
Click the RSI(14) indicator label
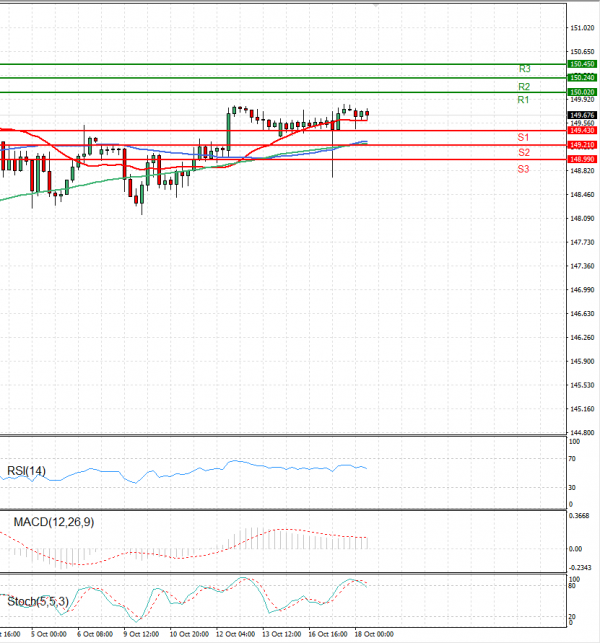coord(26,471)
